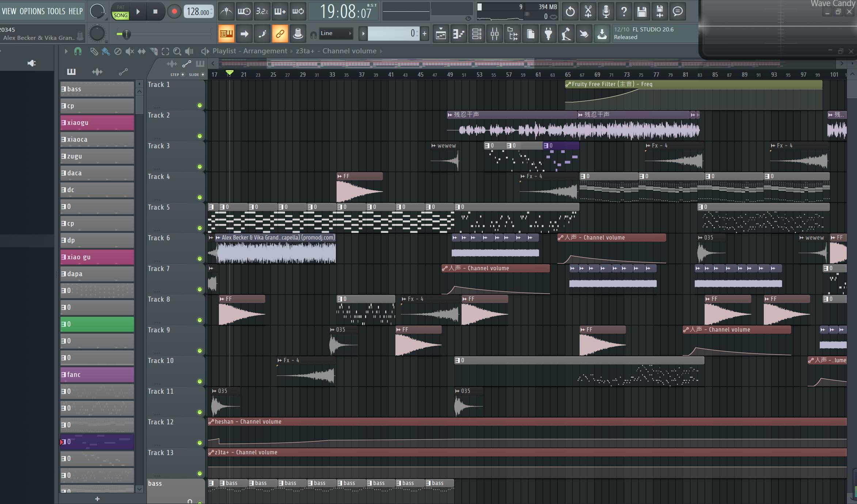
Task: Start recording with the record button
Action: pyautogui.click(x=174, y=11)
